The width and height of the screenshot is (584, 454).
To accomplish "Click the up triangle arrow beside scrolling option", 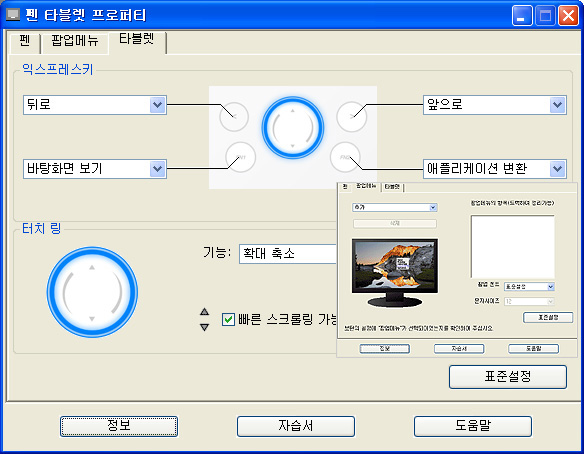I will pyautogui.click(x=204, y=312).
